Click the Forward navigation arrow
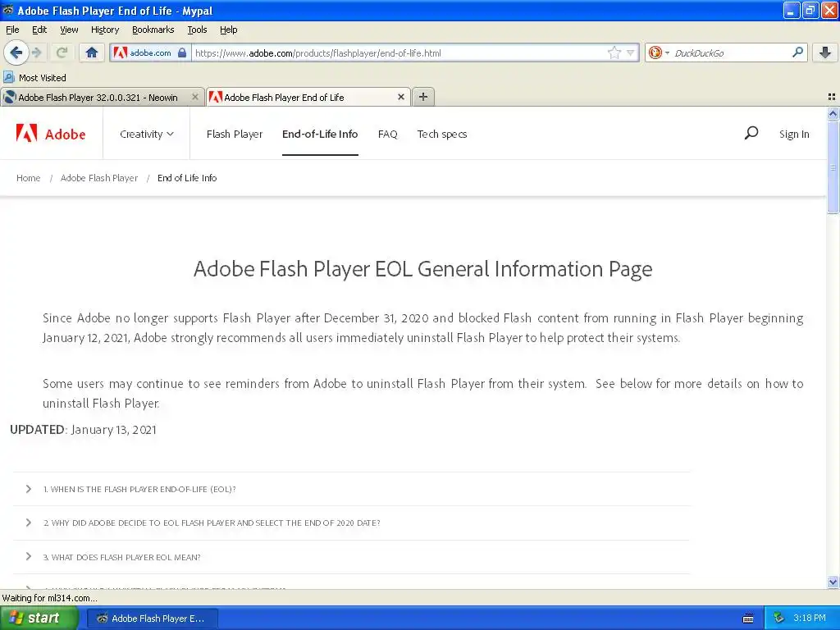 click(37, 52)
